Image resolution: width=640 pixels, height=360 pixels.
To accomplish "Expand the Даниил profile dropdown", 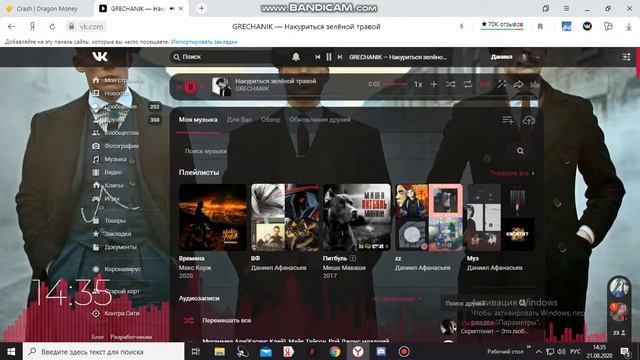I will pos(515,57).
